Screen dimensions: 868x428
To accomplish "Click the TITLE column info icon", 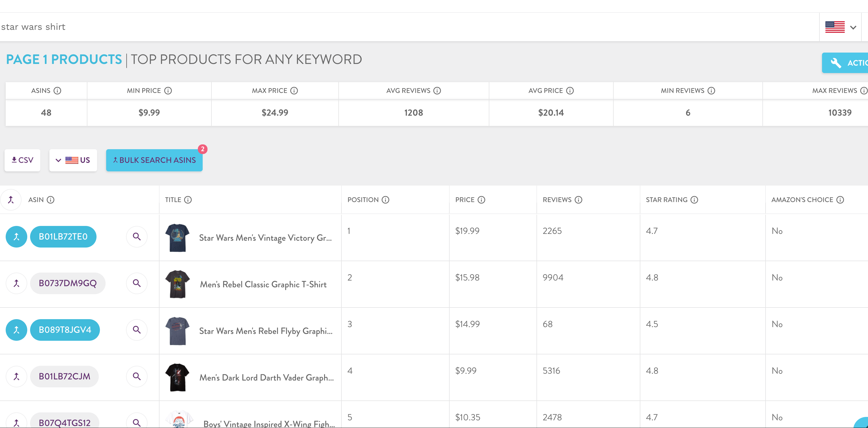I will click(x=188, y=200).
